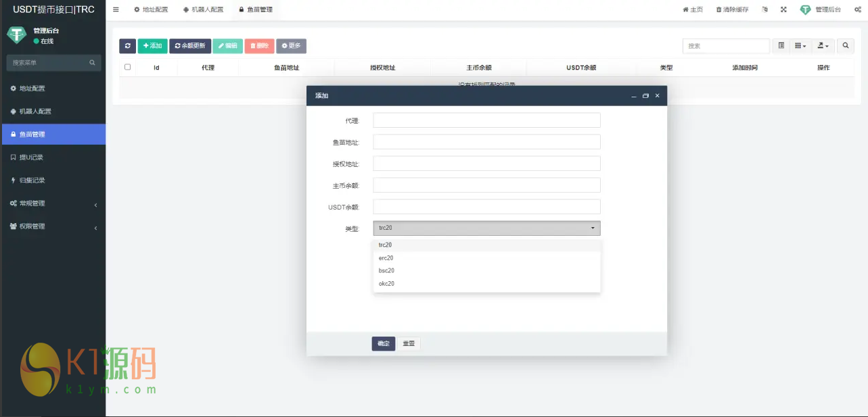The height and width of the screenshot is (417, 868).
Task: Click the 授权地址 input field
Action: point(486,164)
